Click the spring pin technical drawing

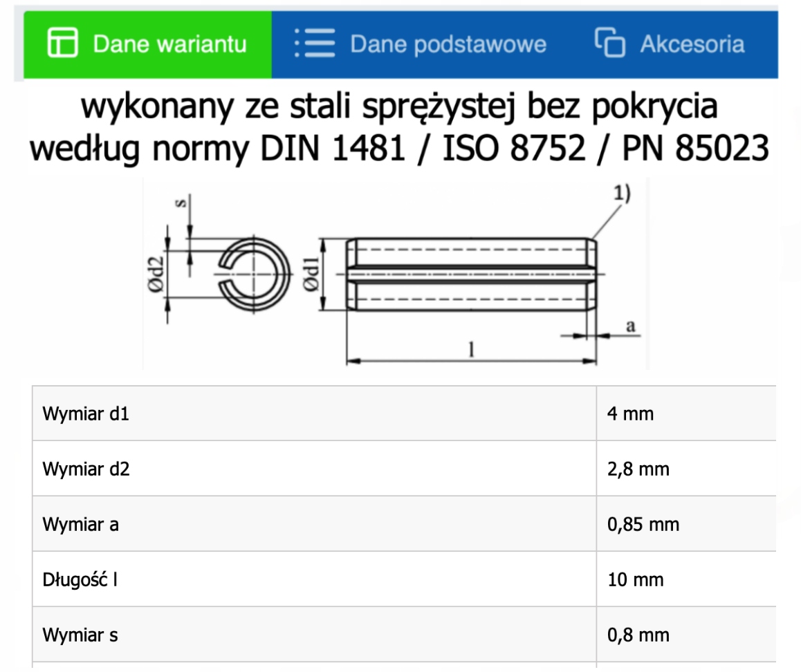(396, 274)
